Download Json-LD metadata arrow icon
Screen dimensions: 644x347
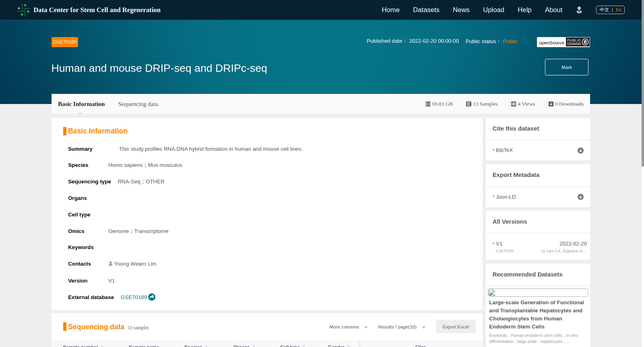point(580,197)
